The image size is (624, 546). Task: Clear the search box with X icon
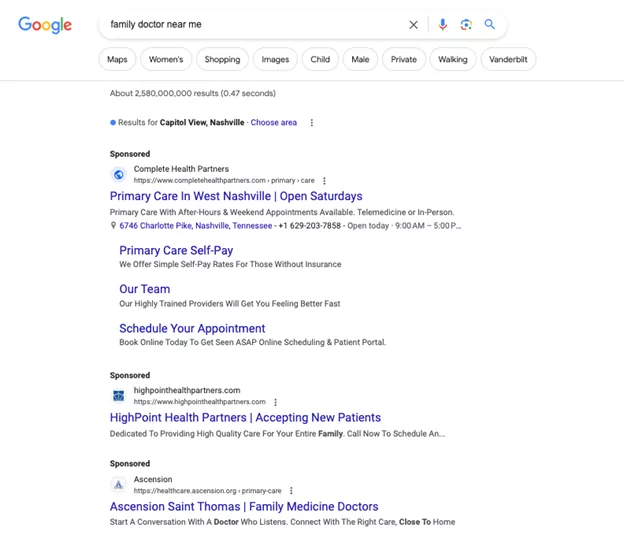[413, 25]
